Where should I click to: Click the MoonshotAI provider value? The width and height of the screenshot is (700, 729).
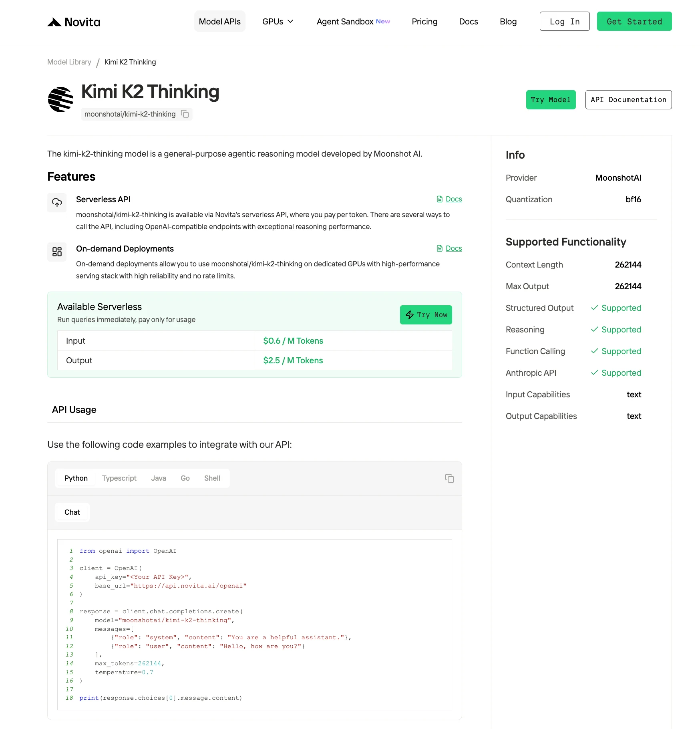point(618,178)
